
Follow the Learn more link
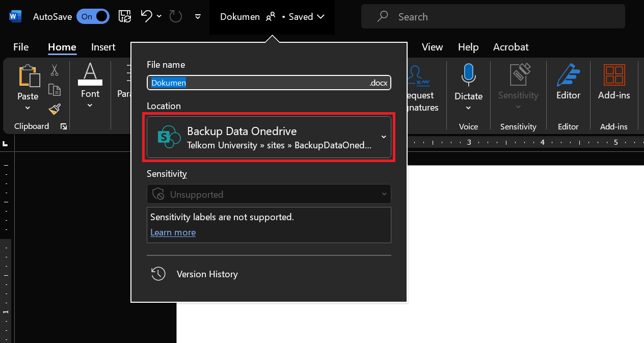tap(173, 232)
